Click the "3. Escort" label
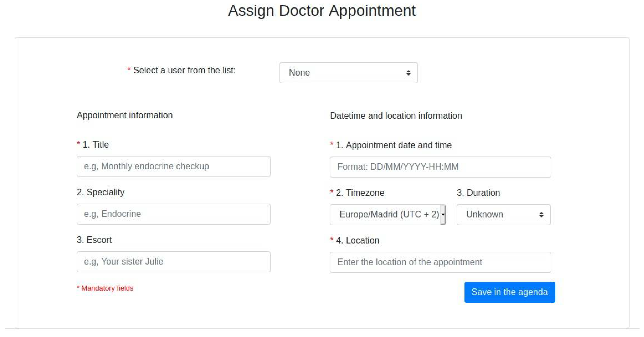644x337 pixels. coord(94,240)
